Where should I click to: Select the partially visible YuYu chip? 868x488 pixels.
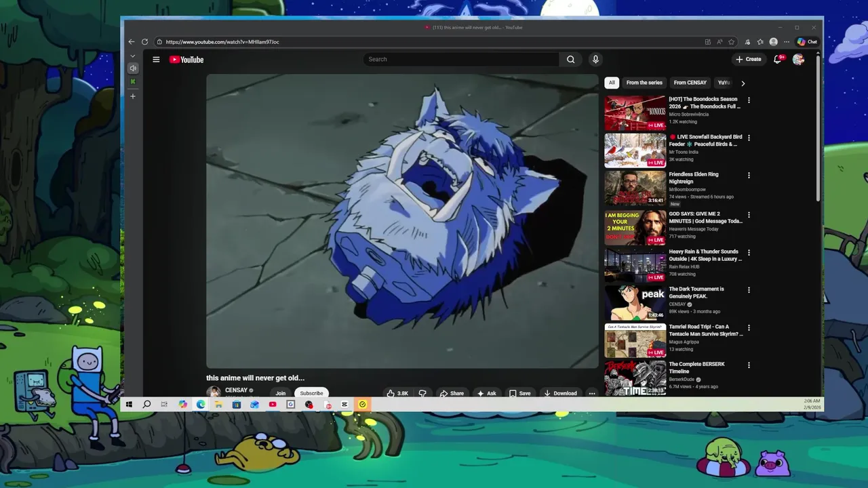pyautogui.click(x=724, y=83)
